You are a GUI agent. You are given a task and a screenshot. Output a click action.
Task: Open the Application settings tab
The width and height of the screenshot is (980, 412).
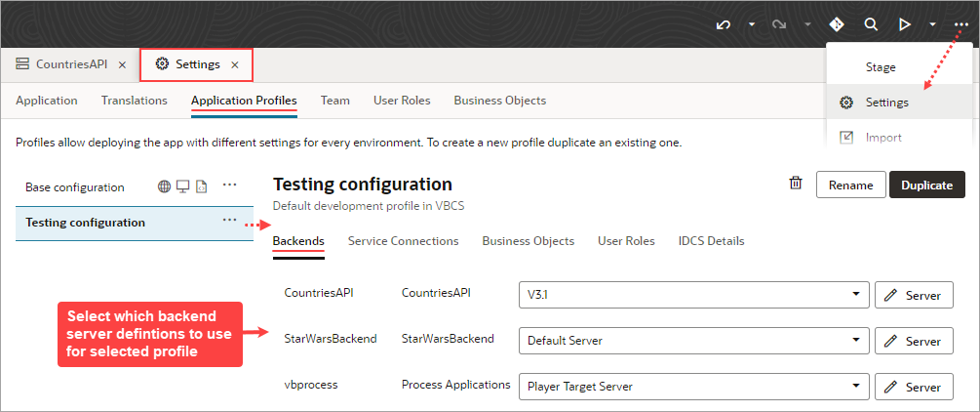click(x=47, y=101)
